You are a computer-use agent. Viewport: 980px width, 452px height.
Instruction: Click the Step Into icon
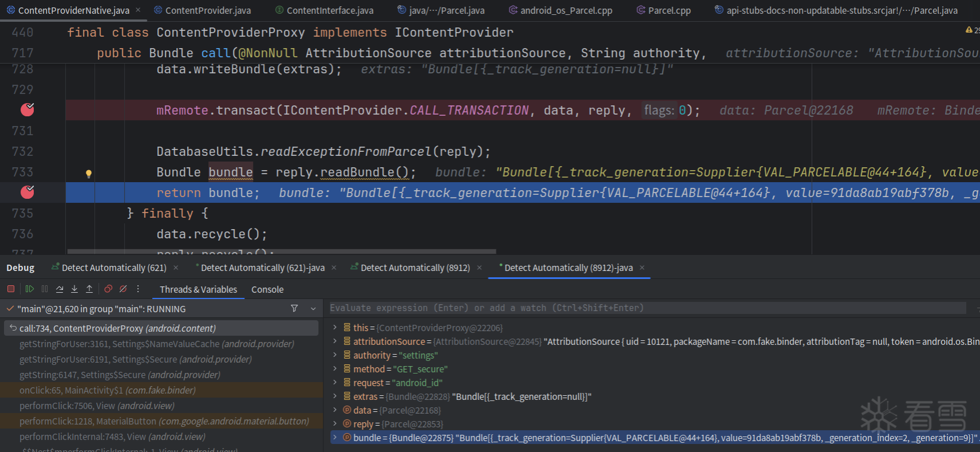[x=74, y=289]
